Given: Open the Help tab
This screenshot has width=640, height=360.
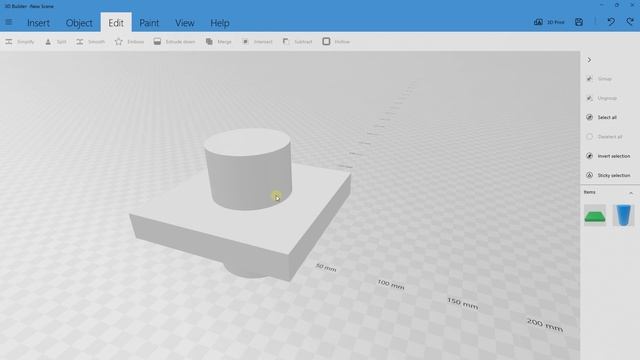Looking at the screenshot, I should pos(220,23).
